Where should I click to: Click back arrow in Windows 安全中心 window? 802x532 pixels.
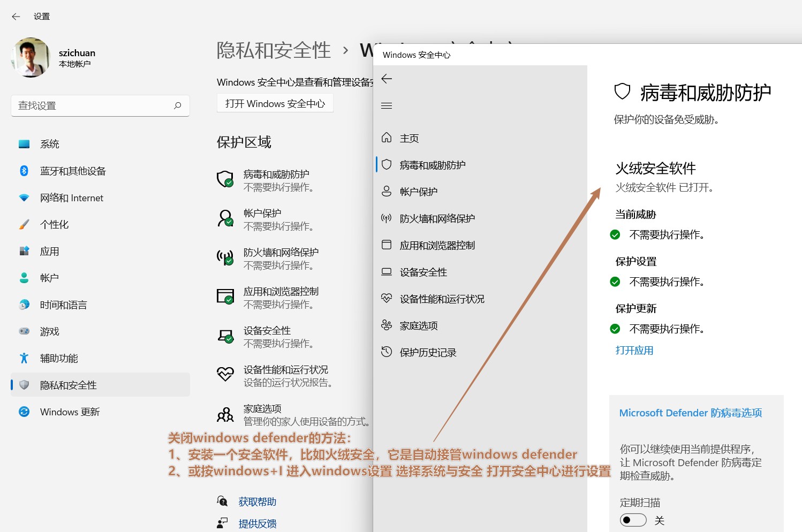pos(387,79)
